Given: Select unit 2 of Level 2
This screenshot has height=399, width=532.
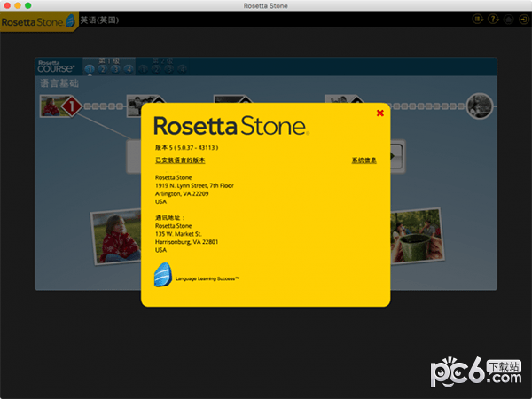Looking at the screenshot, I should tap(156, 69).
